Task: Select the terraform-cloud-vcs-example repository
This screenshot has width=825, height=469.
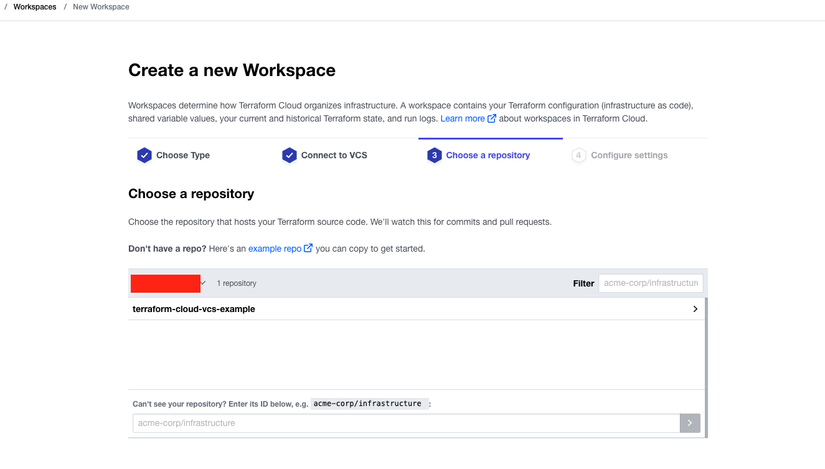Action: [416, 309]
